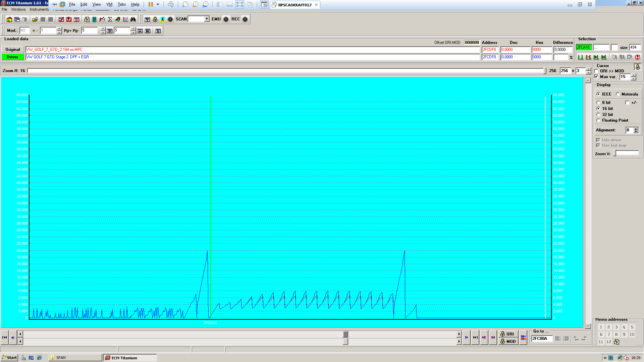This screenshot has width=644, height=362.
Task: Open the Edit menu
Action: point(84,4)
